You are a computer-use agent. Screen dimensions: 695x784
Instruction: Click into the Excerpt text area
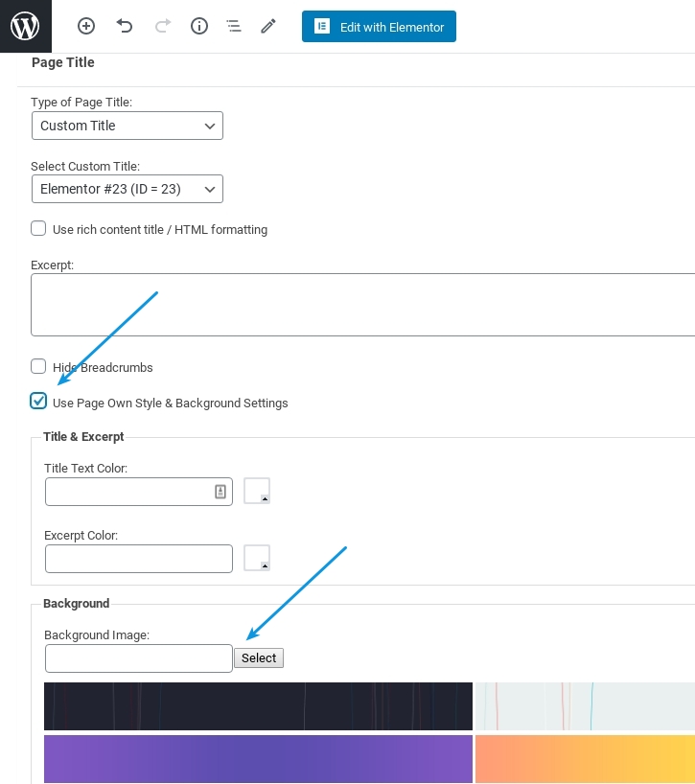click(362, 305)
